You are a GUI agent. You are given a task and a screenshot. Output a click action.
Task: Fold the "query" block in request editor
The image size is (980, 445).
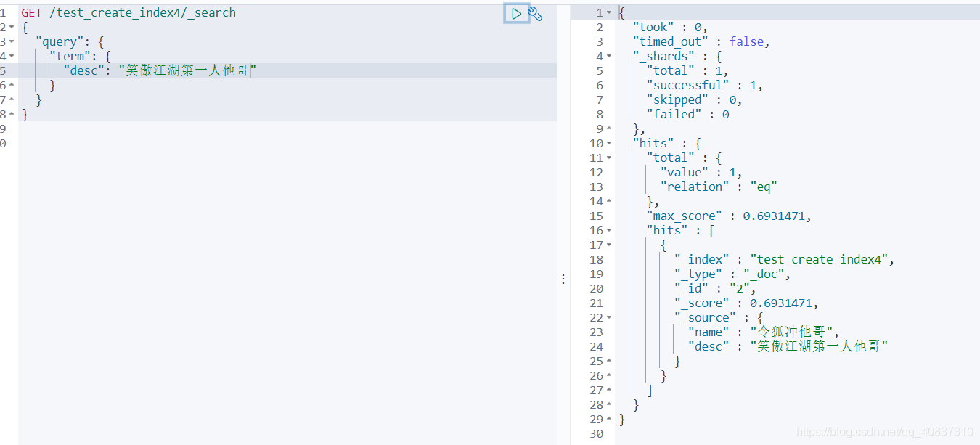pyautogui.click(x=12, y=41)
